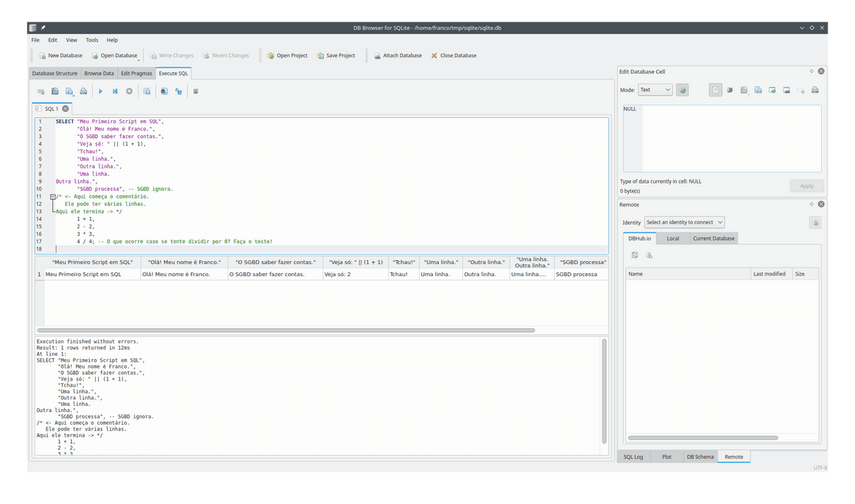Screen dimensions: 855x504
Task: Toggle the auto-switch mode button beside Mode
Action: coord(682,90)
